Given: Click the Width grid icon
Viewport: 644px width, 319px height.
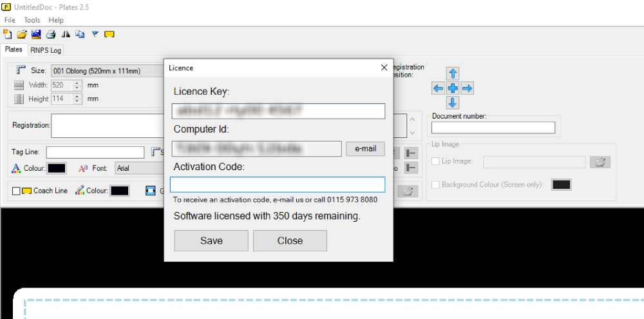Looking at the screenshot, I should click(x=19, y=86).
